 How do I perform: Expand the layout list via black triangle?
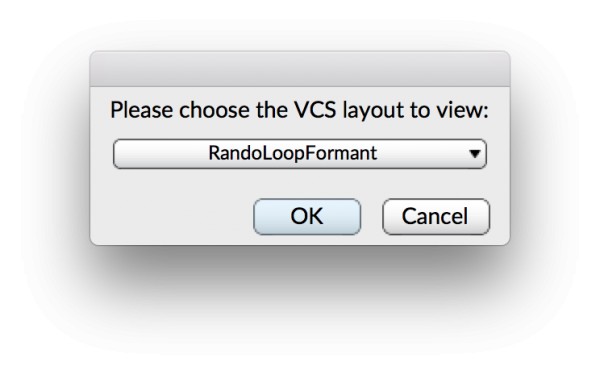click(474, 154)
